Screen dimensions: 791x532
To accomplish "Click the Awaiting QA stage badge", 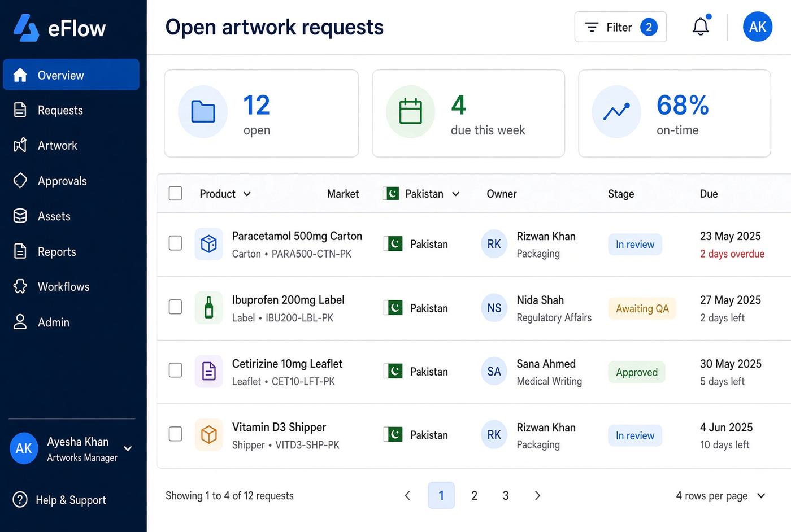I will 642,308.
